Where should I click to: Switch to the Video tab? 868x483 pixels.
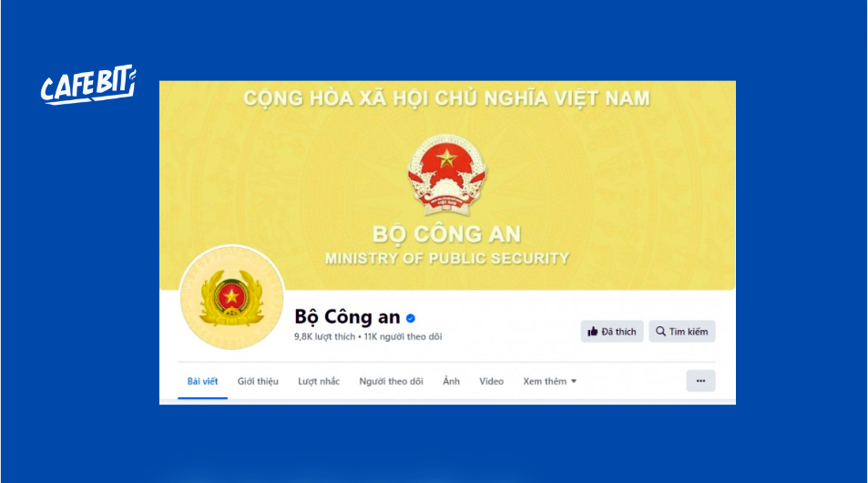(x=492, y=381)
